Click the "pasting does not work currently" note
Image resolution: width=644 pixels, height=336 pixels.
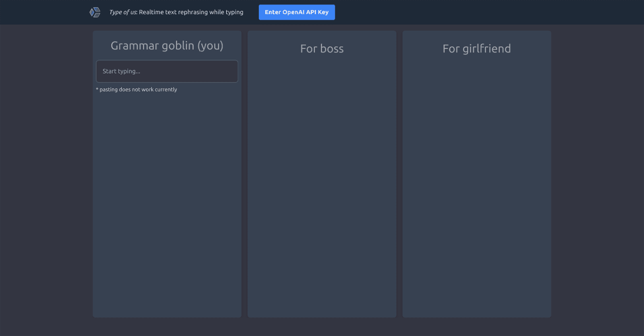(x=138, y=89)
